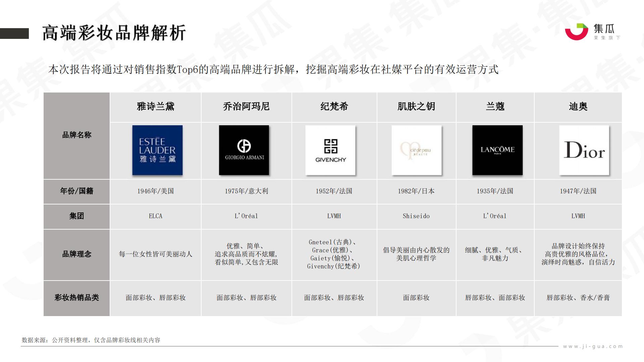Click L'Oréal in the 兰蔻 column
This screenshot has height=362, width=644.
coord(495,216)
